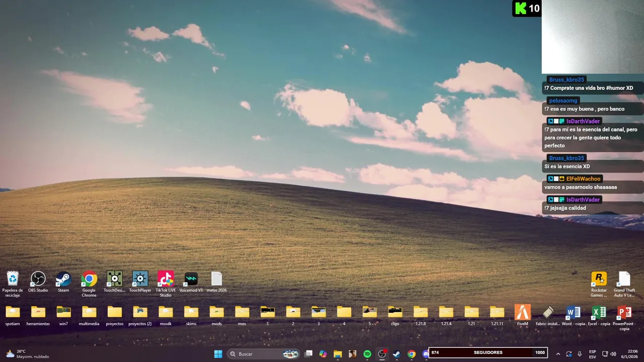Click the Seguidores 874 of 1000 progress bar

[488, 352]
